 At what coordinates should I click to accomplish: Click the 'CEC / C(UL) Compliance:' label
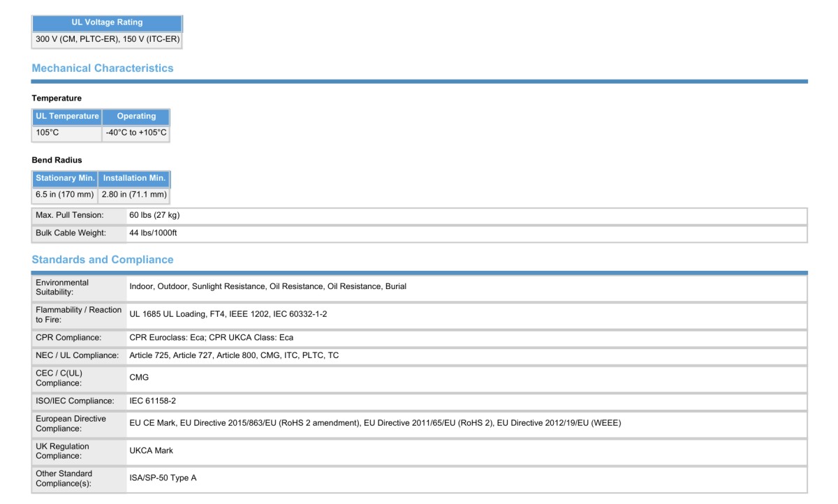pos(59,378)
